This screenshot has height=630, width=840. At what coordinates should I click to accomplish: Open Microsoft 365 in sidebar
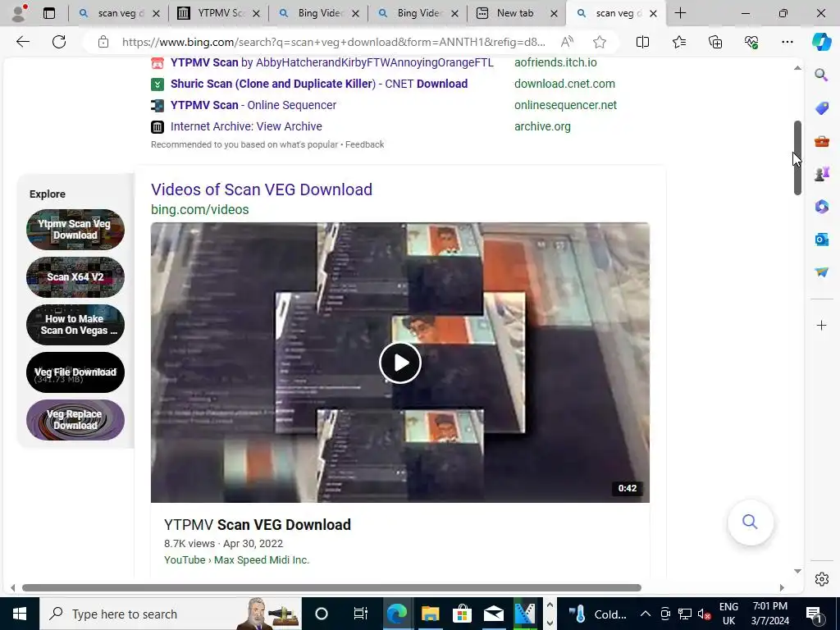point(821,206)
